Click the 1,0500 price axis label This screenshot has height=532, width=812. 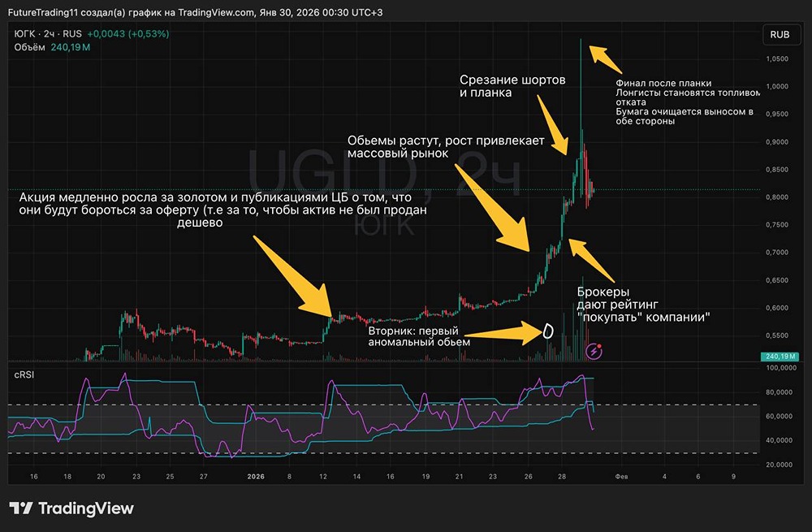pyautogui.click(x=777, y=59)
